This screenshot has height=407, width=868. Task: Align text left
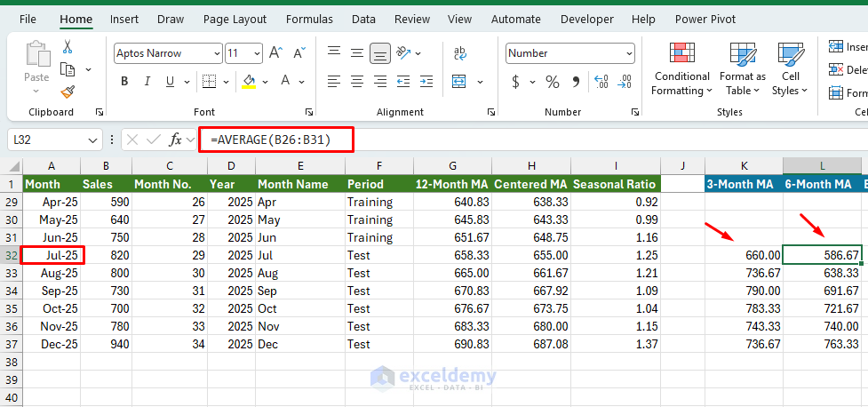pyautogui.click(x=334, y=82)
